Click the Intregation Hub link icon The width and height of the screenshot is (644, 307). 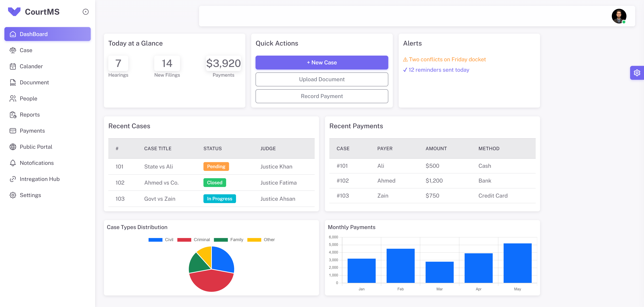point(13,179)
